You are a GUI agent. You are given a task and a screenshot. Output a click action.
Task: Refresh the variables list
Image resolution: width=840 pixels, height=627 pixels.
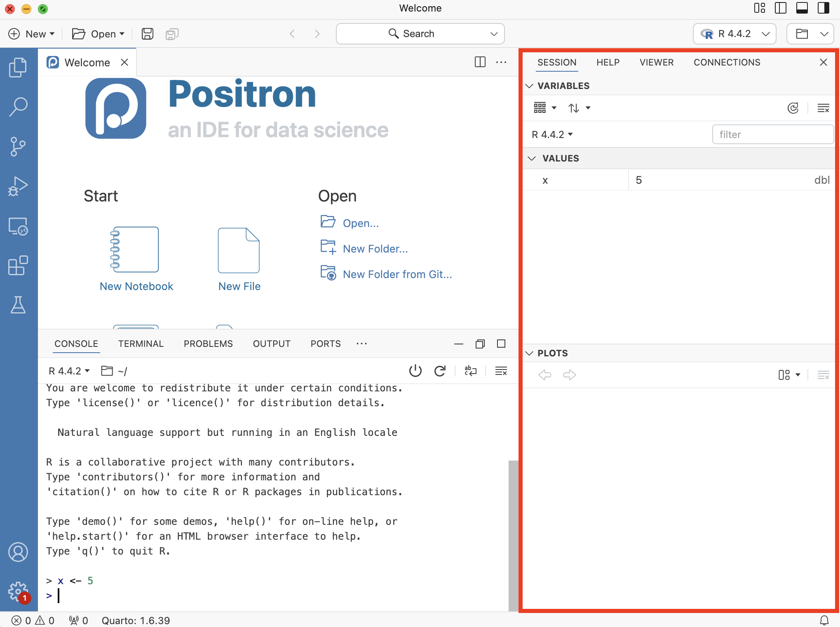pos(793,108)
